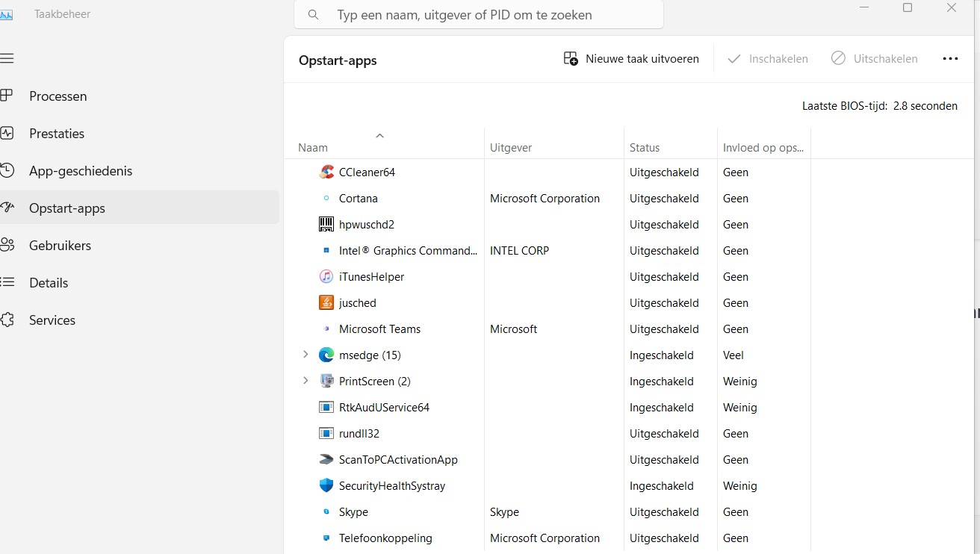Select the ScanToPCActivationApp scanner icon
The width and height of the screenshot is (980, 554).
[x=326, y=460]
